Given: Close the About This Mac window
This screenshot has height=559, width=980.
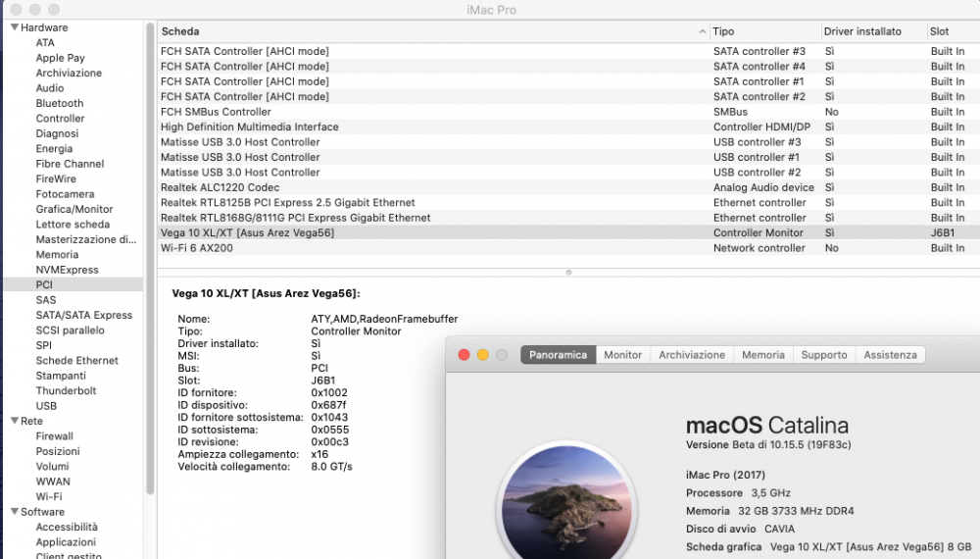Looking at the screenshot, I should 464,355.
